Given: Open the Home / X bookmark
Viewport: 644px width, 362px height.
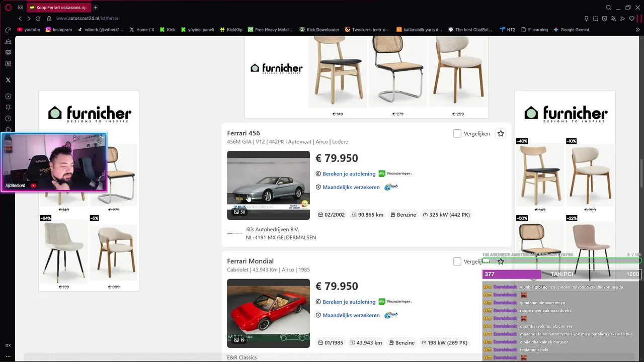Looking at the screenshot, I should tap(142, 30).
